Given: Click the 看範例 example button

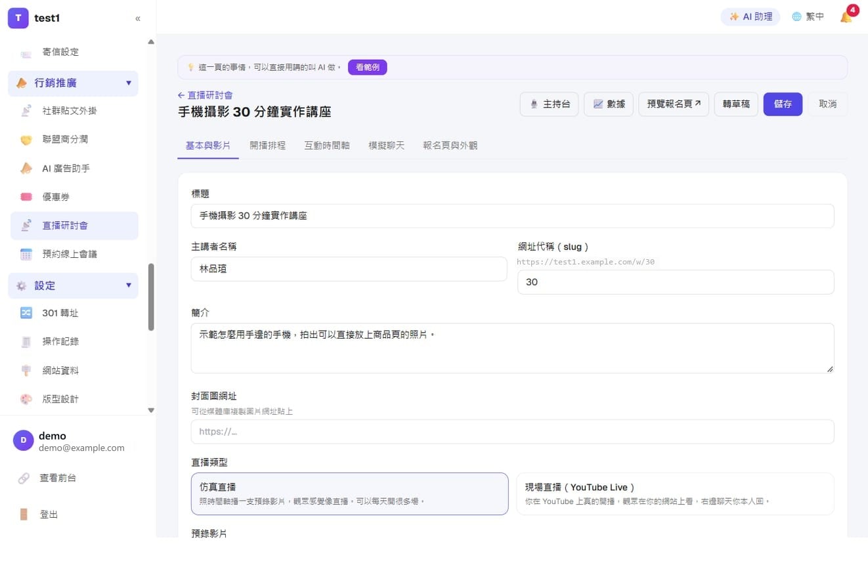Looking at the screenshot, I should click(368, 67).
